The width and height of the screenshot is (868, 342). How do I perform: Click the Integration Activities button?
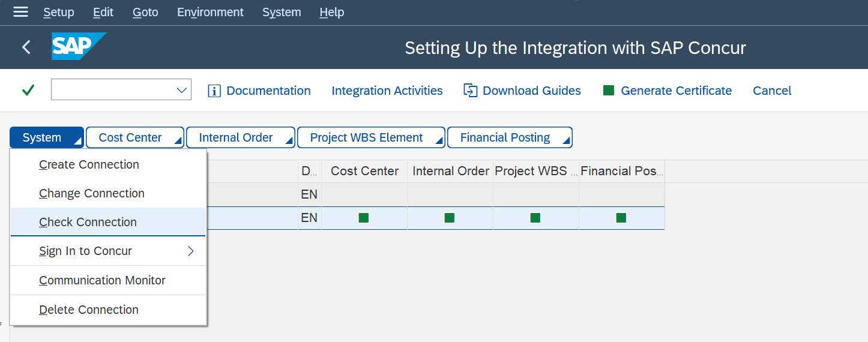pyautogui.click(x=387, y=91)
